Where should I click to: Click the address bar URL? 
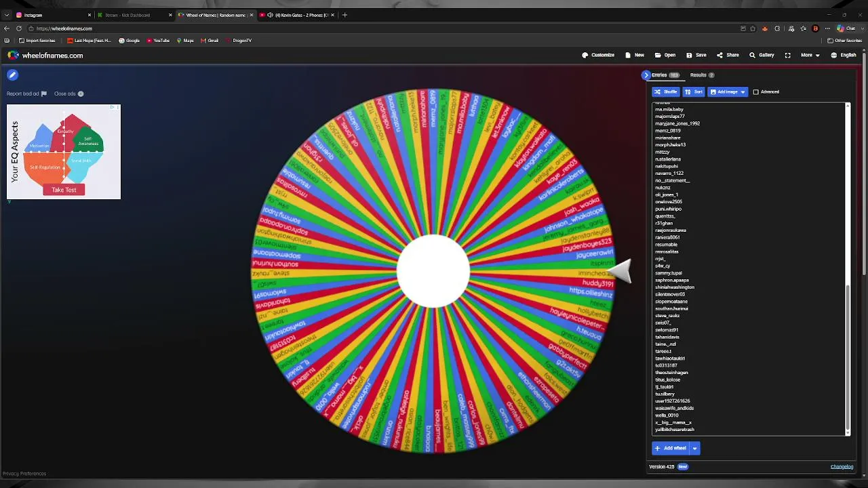click(64, 28)
